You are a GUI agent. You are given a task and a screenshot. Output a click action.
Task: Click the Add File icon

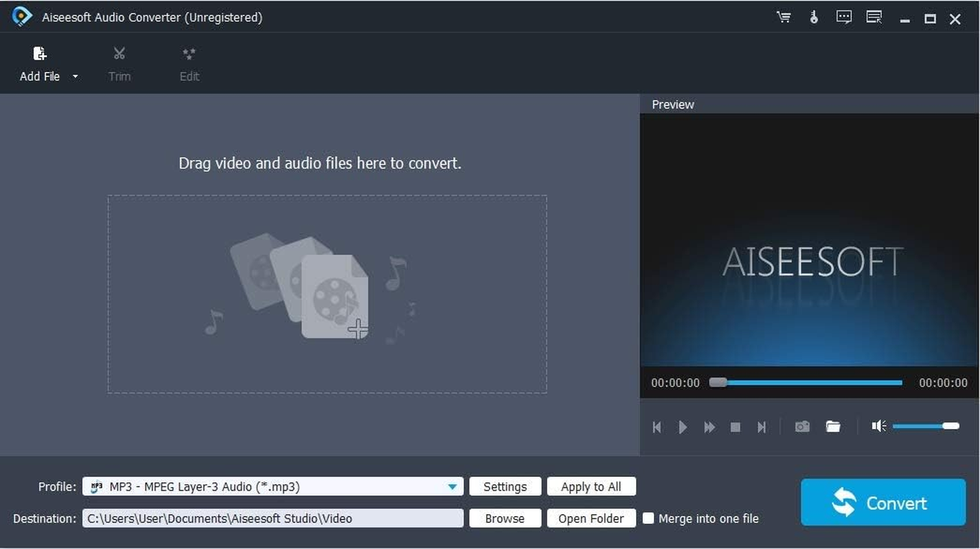(39, 54)
